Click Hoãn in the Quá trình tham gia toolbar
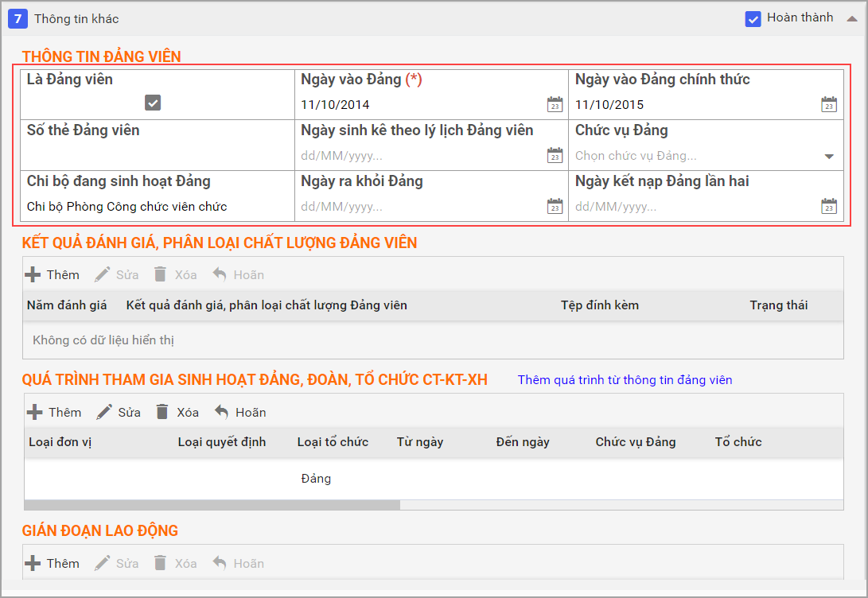Image resolution: width=868 pixels, height=598 pixels. [240, 412]
